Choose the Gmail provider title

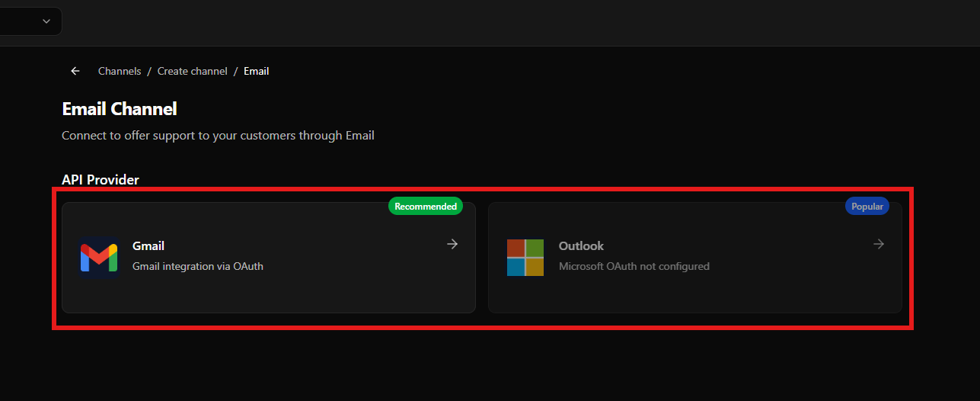pyautogui.click(x=148, y=245)
